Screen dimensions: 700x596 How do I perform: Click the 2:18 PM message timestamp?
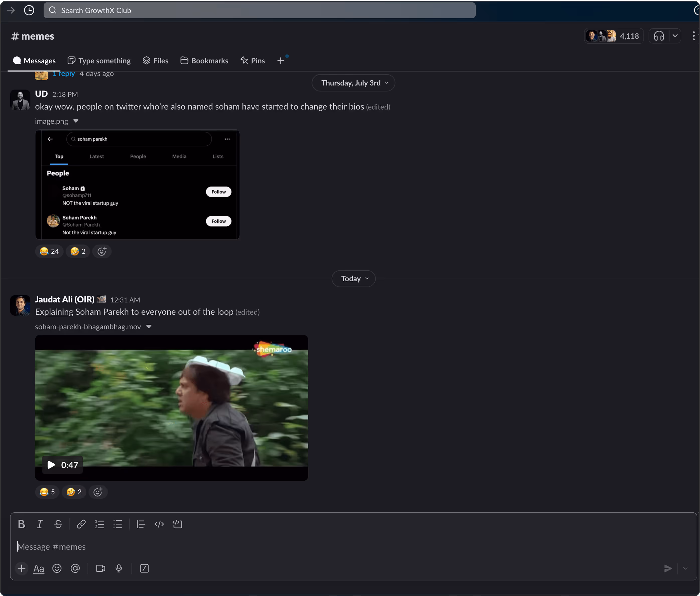[65, 95]
